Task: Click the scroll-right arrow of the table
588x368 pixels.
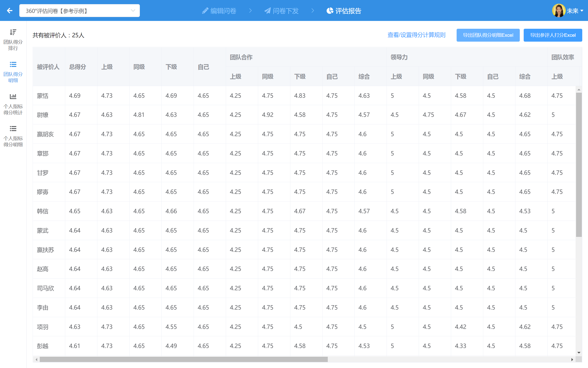Action: pos(572,359)
